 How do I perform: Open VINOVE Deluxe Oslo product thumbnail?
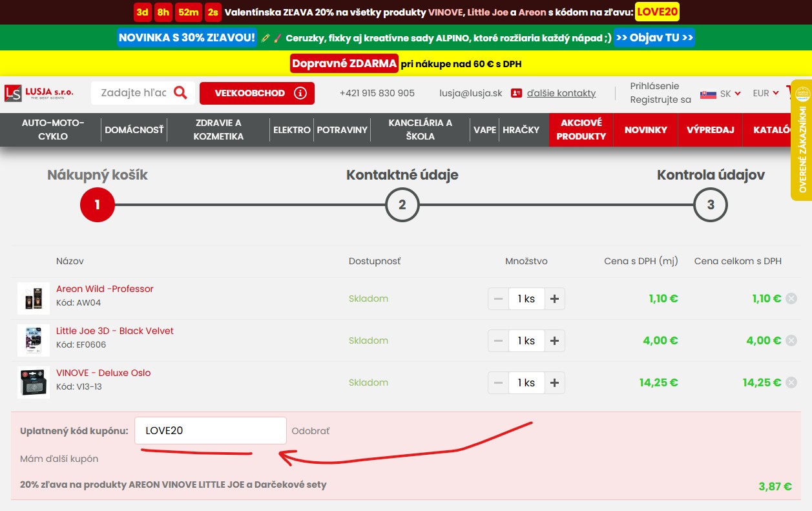[34, 382]
